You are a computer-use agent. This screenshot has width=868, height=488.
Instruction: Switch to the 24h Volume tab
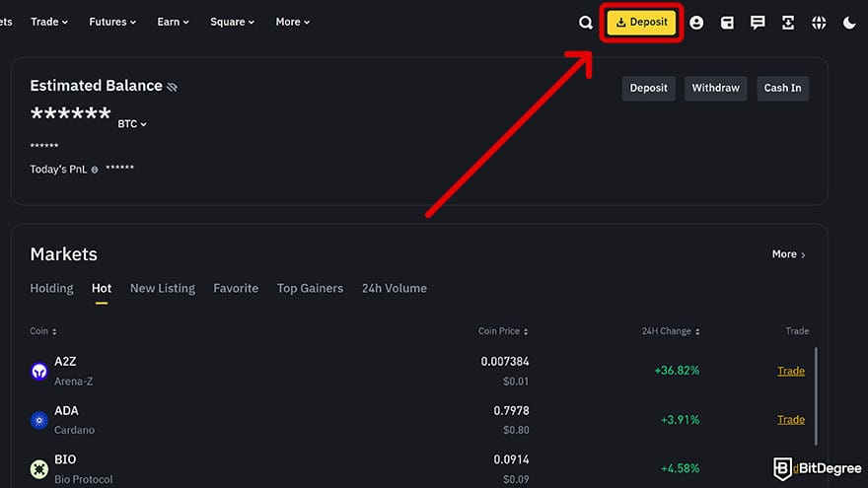click(x=395, y=288)
